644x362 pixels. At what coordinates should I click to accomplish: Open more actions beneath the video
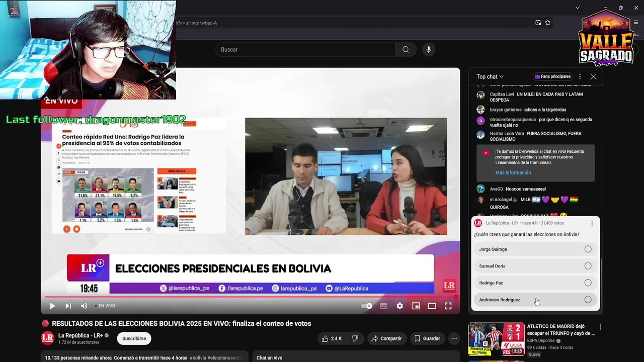(x=454, y=338)
